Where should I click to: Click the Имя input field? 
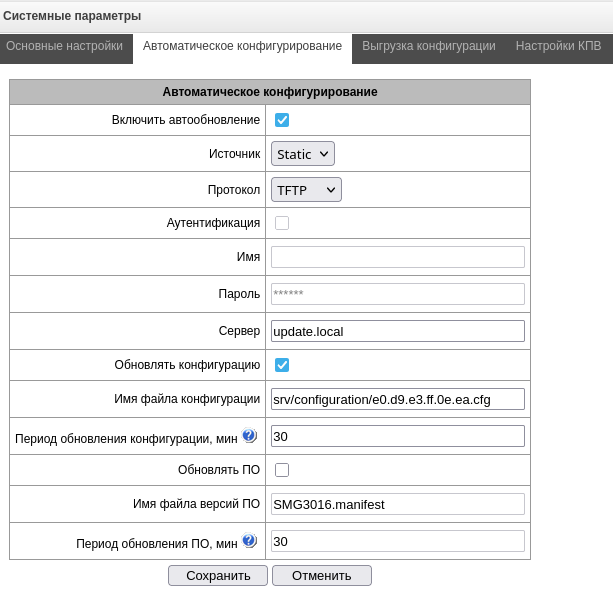click(397, 257)
